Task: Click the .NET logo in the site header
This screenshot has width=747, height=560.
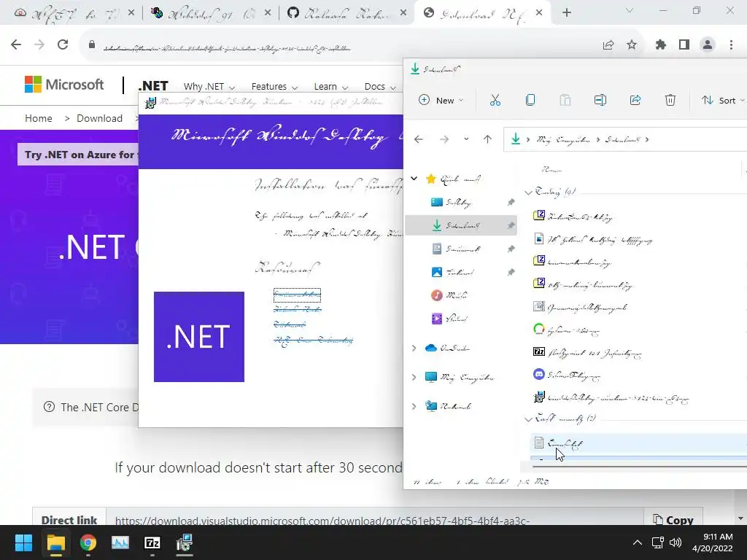Action: 153,86
